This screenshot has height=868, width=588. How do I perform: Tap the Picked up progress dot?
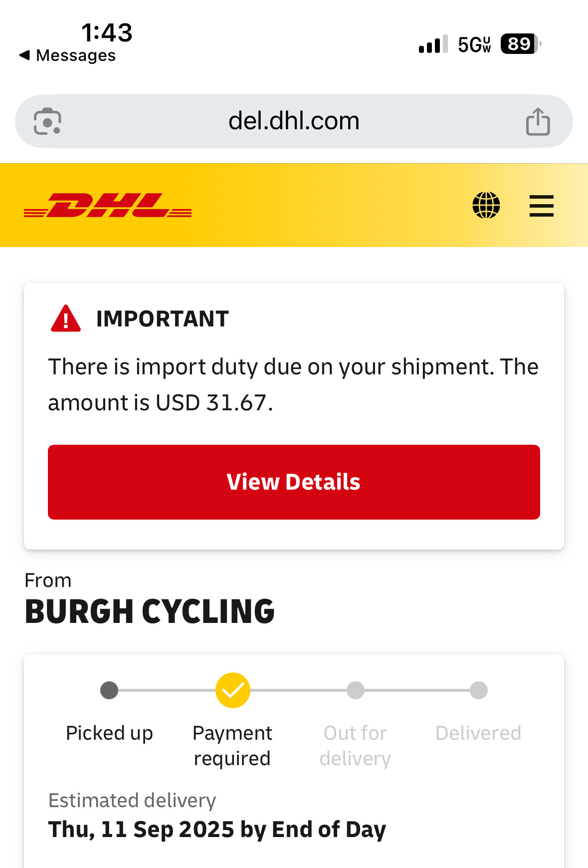[109, 690]
